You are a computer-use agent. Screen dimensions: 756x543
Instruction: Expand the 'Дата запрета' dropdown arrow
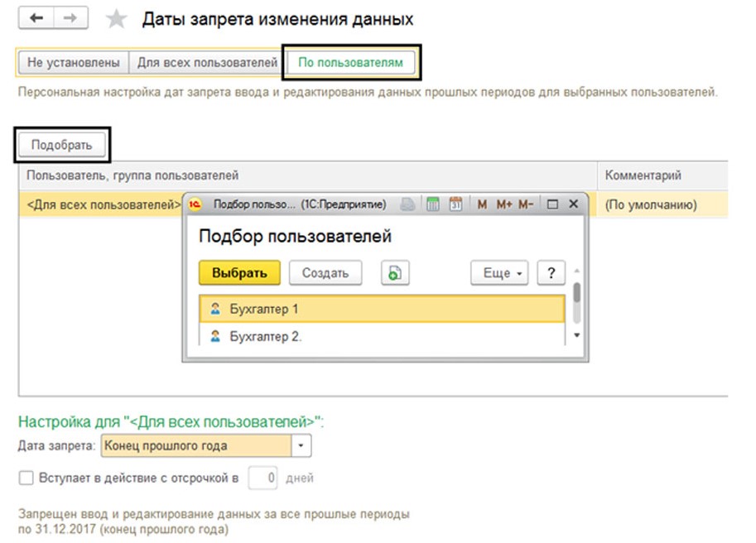[x=301, y=446]
